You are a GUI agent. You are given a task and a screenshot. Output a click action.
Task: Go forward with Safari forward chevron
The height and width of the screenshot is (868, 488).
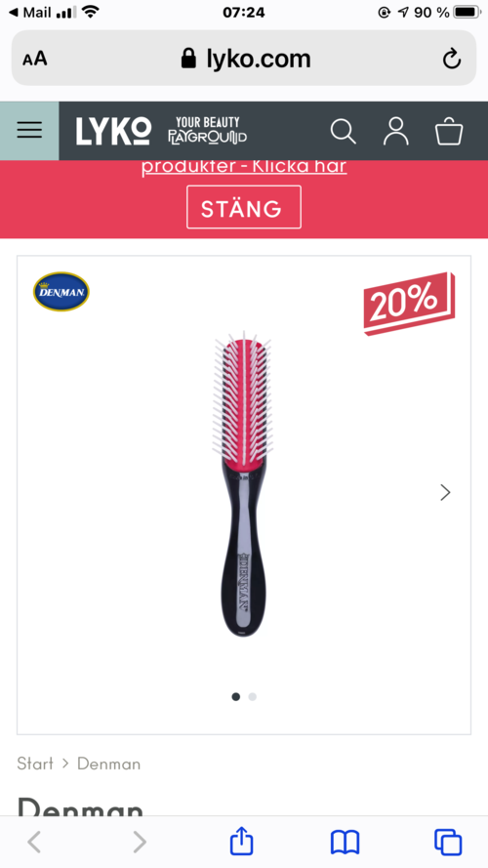coord(140,843)
